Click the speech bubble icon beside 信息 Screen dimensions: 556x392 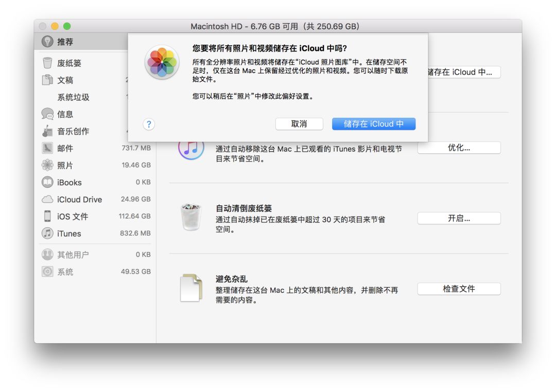[47, 114]
